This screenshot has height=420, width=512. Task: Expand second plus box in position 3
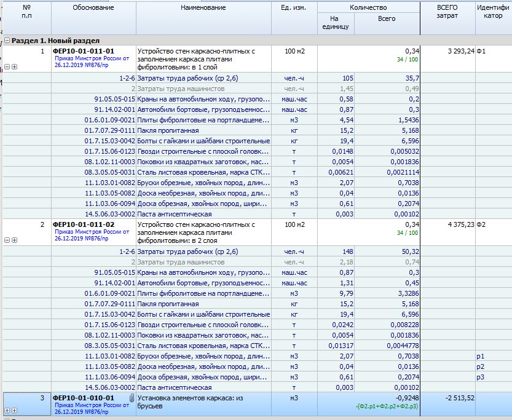pos(14,411)
